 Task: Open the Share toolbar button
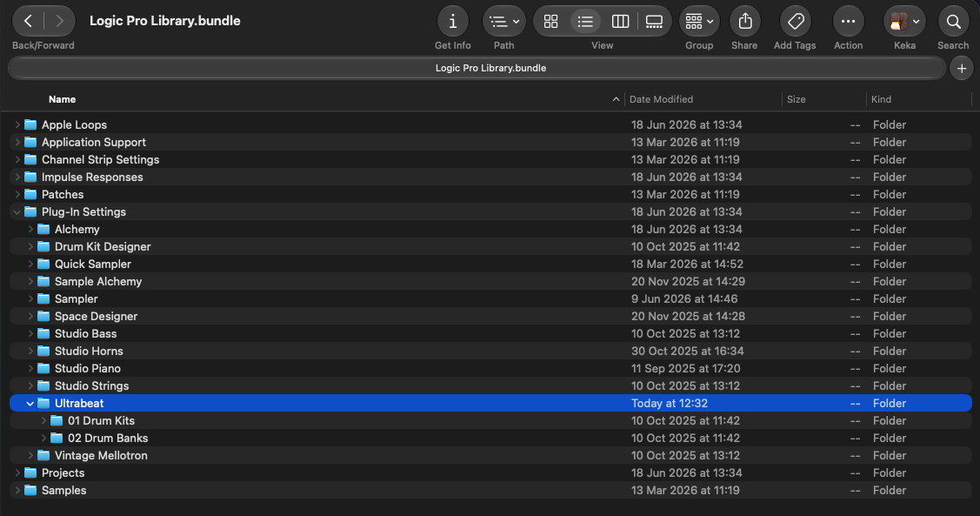[x=745, y=21]
